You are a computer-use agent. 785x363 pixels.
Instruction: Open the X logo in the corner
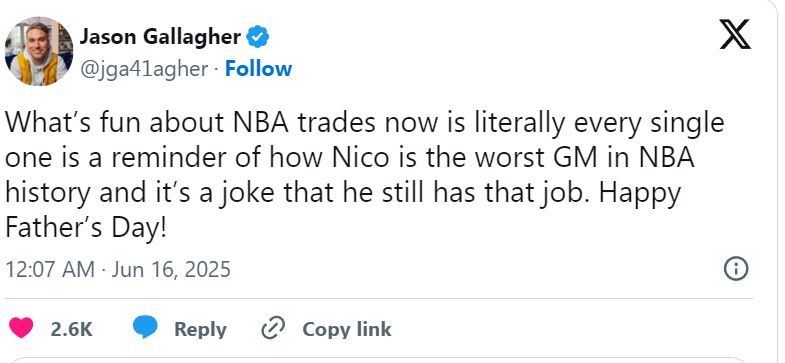pyautogui.click(x=735, y=34)
